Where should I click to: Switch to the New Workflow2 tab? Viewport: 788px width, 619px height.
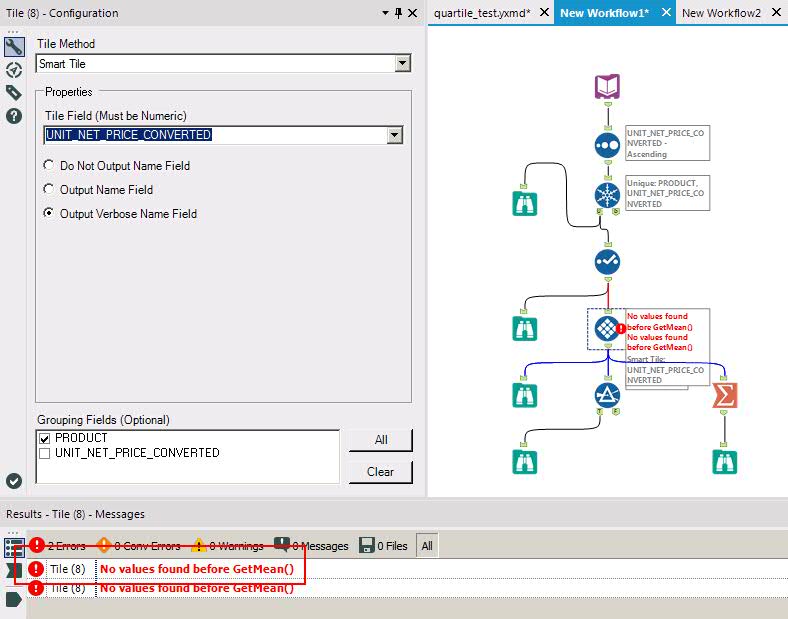click(x=721, y=13)
